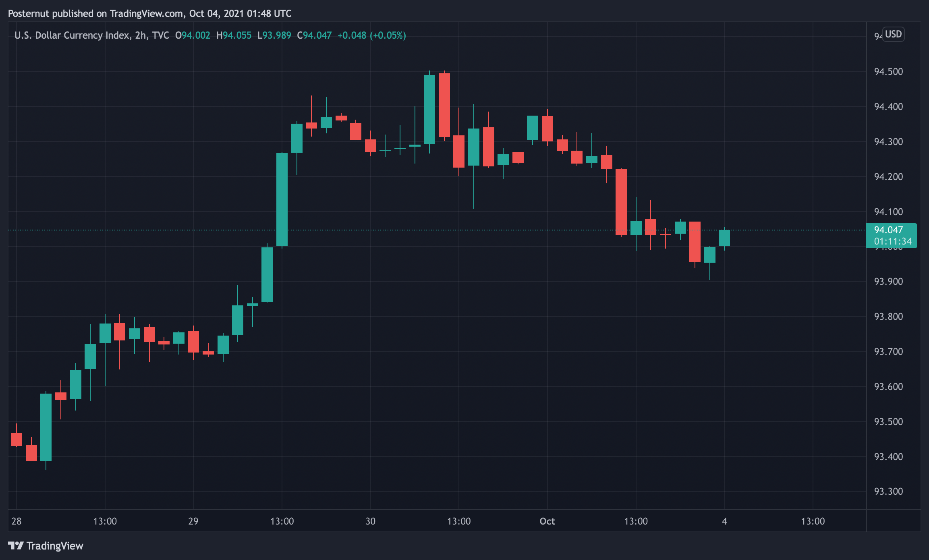Viewport: 929px width, 560px height.
Task: Select the tall red candle at 94.500 peak
Action: pyautogui.click(x=444, y=105)
